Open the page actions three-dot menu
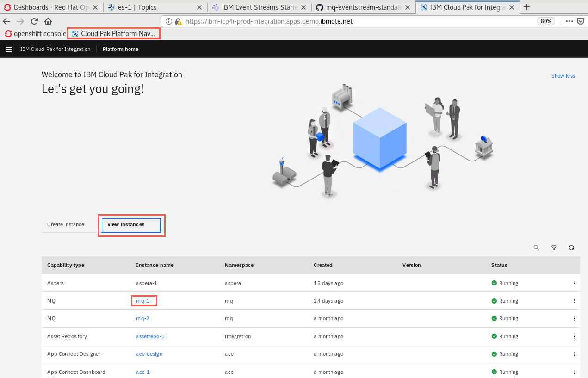The height and width of the screenshot is (378, 588). (x=569, y=21)
